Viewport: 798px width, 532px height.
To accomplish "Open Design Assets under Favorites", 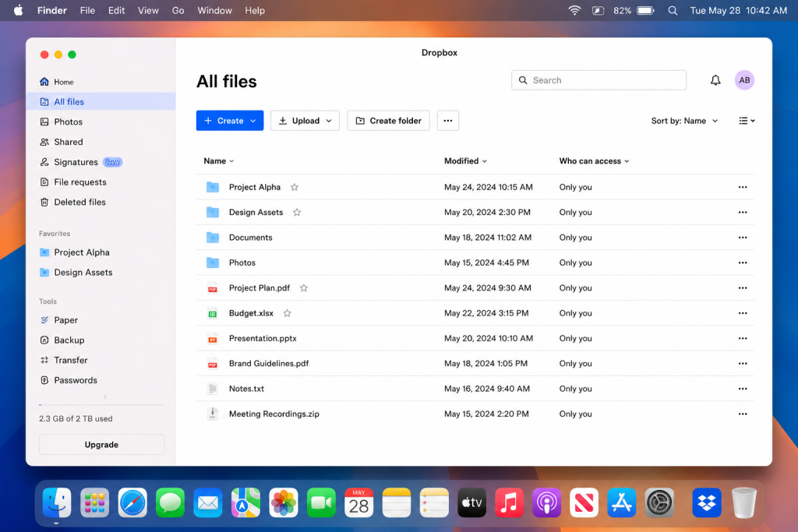I will (x=101, y=272).
